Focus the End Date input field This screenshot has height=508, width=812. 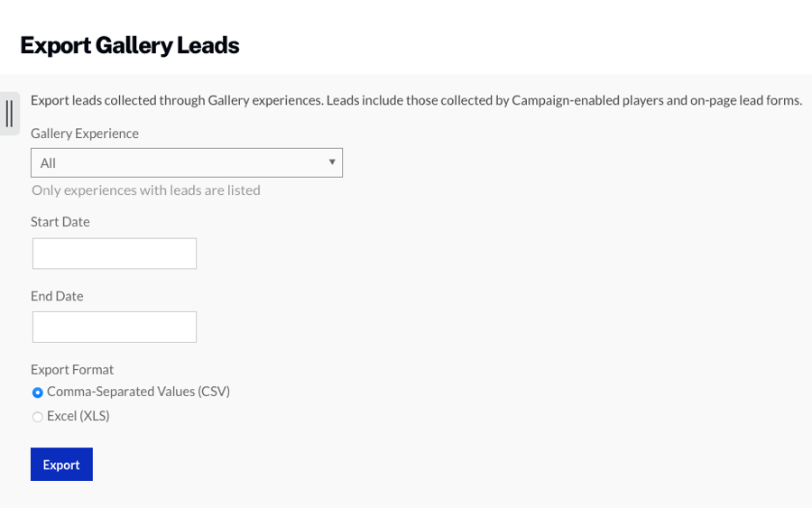coord(115,327)
